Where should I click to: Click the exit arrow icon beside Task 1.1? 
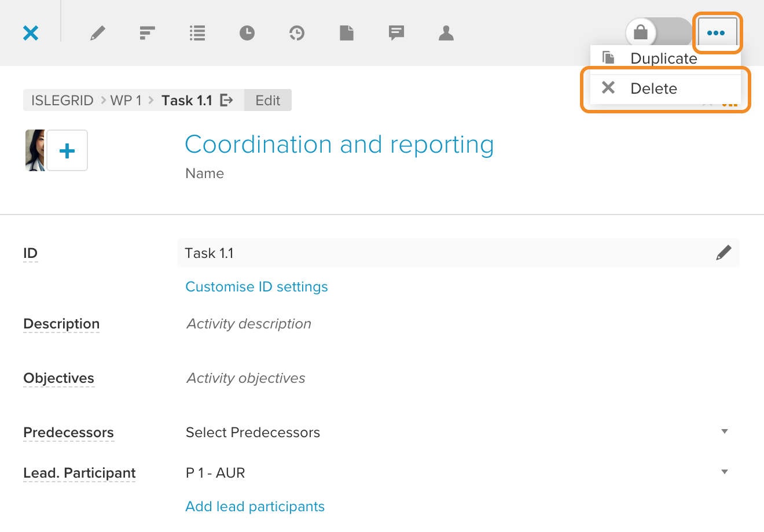[x=227, y=101]
